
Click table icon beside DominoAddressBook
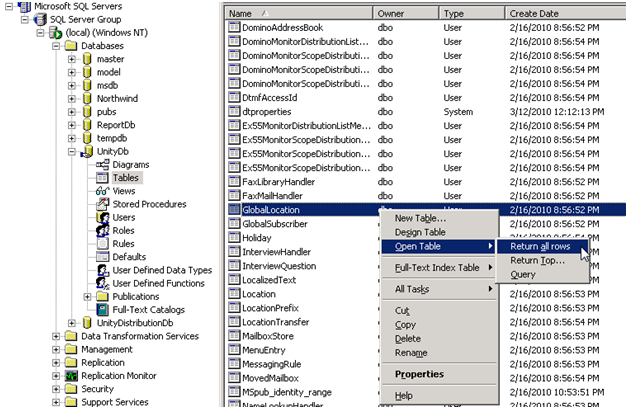[x=234, y=27]
